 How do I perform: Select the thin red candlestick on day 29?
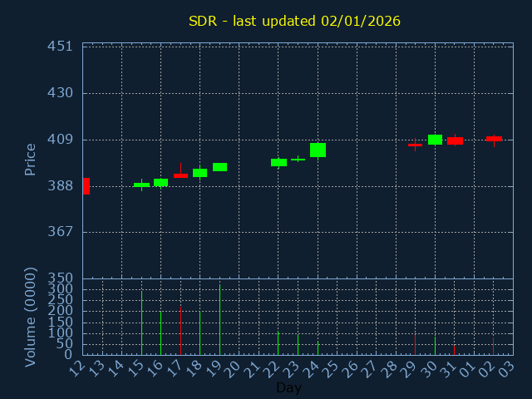click(415, 145)
